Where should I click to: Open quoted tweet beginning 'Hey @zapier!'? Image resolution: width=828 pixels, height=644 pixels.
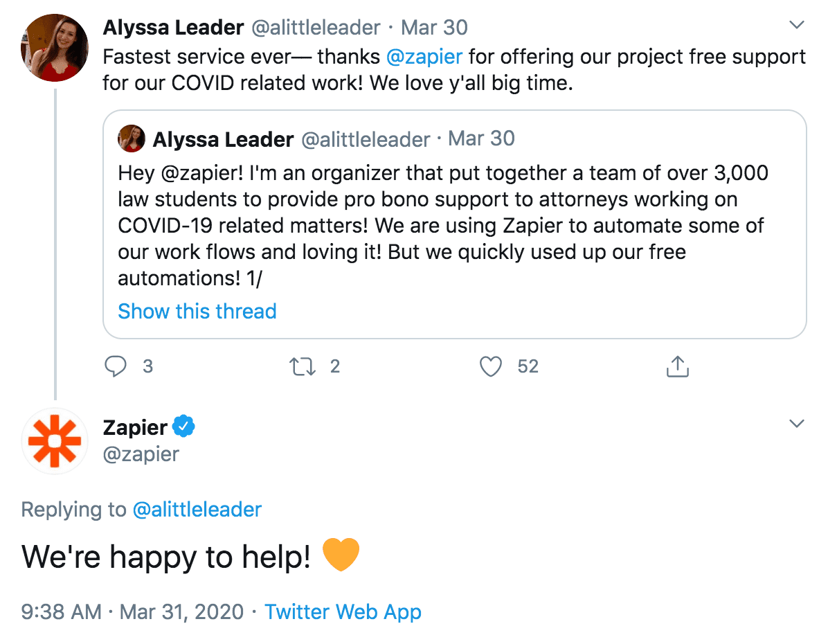(443, 225)
